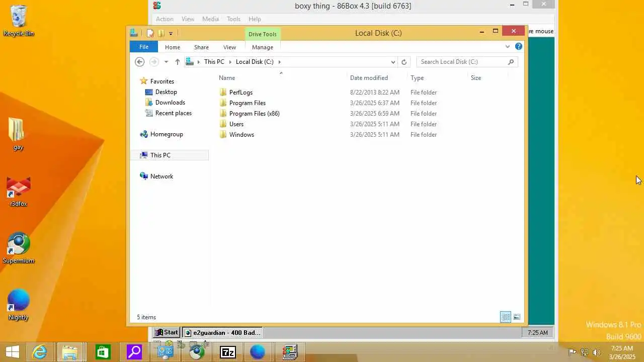Open Explorer Help question mark icon
Image resolution: width=644 pixels, height=362 pixels.
(x=519, y=46)
